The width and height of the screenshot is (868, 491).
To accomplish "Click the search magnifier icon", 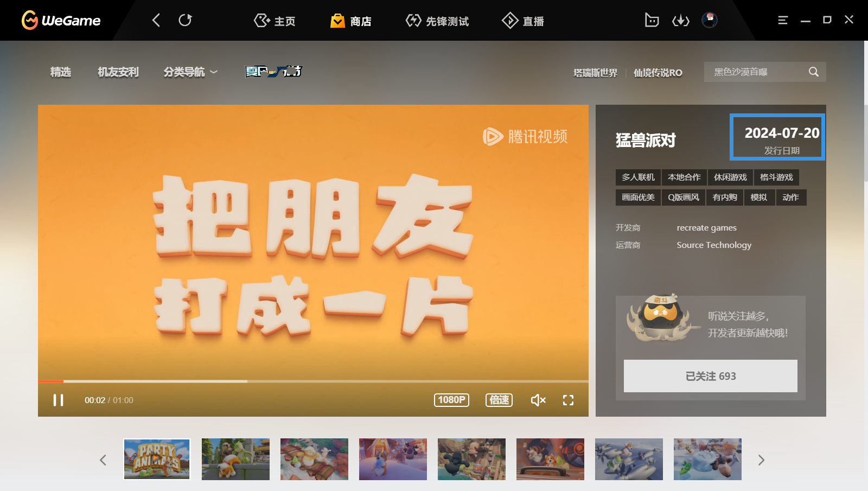I will pos(813,72).
